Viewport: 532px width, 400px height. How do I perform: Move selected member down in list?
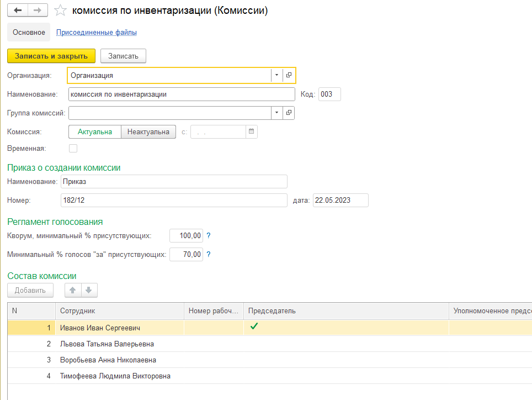click(89, 290)
